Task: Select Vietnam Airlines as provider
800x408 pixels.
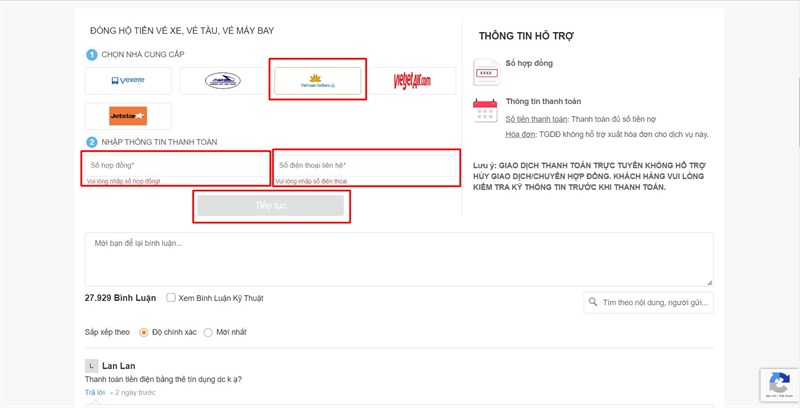Action: (319, 79)
